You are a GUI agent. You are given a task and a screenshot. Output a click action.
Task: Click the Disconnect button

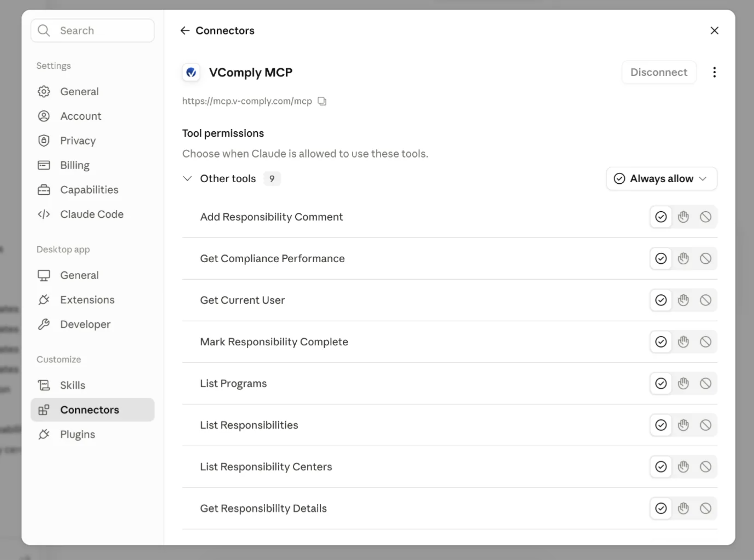coord(659,72)
